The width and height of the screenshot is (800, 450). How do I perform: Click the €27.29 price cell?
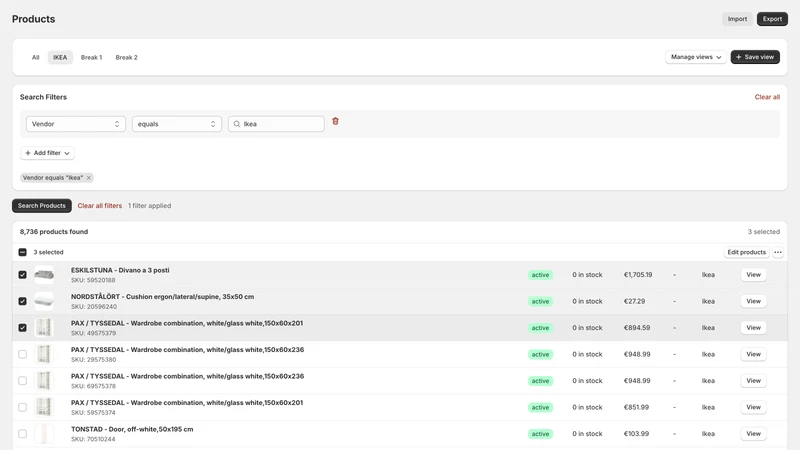click(x=634, y=301)
